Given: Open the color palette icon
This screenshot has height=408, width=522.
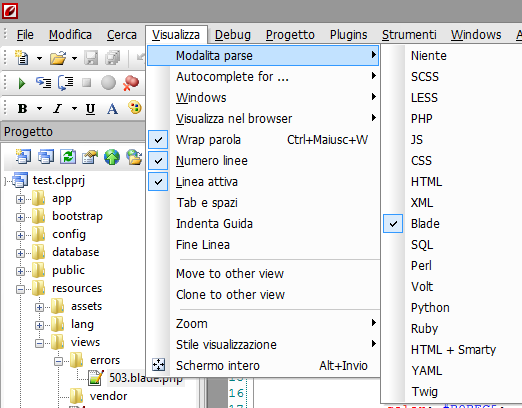Looking at the screenshot, I should (x=135, y=108).
